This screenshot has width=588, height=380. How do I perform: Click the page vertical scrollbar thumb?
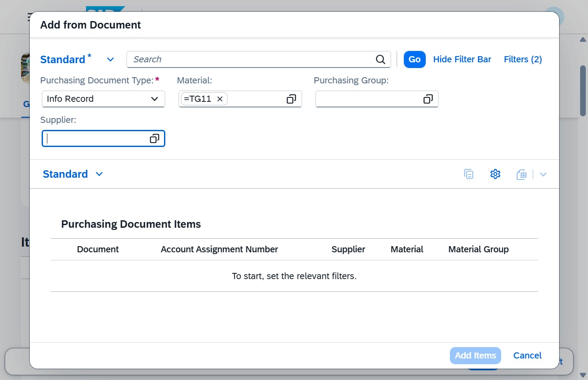[x=583, y=91]
